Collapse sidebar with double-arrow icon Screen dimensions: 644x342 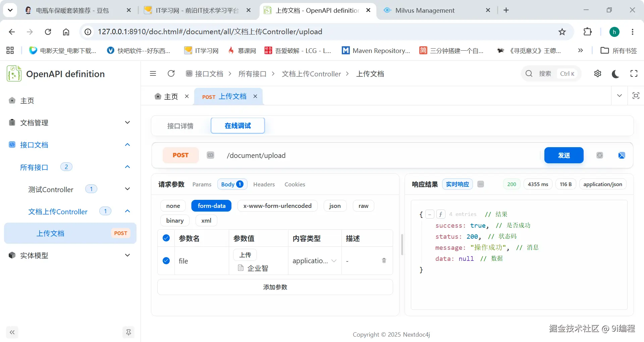[x=12, y=332]
